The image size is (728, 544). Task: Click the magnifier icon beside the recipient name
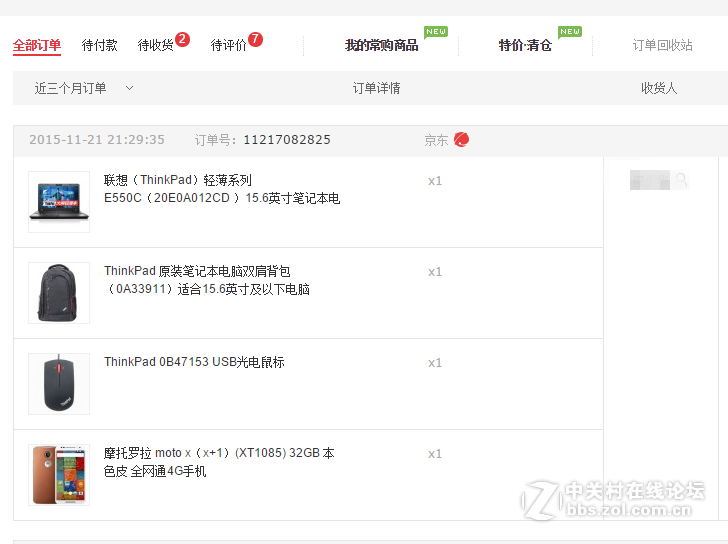tap(682, 179)
